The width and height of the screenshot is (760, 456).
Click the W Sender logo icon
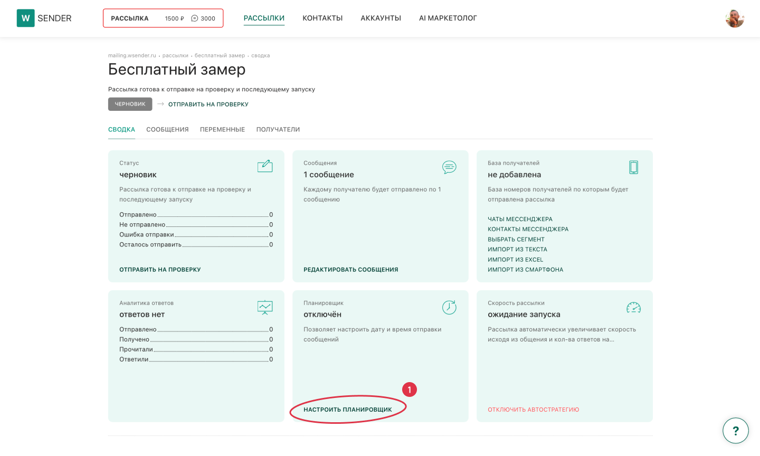pos(26,18)
